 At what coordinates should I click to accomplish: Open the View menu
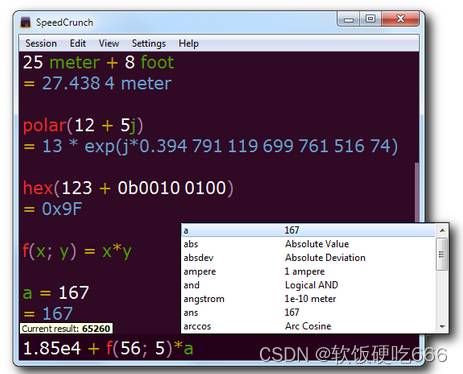click(x=109, y=43)
